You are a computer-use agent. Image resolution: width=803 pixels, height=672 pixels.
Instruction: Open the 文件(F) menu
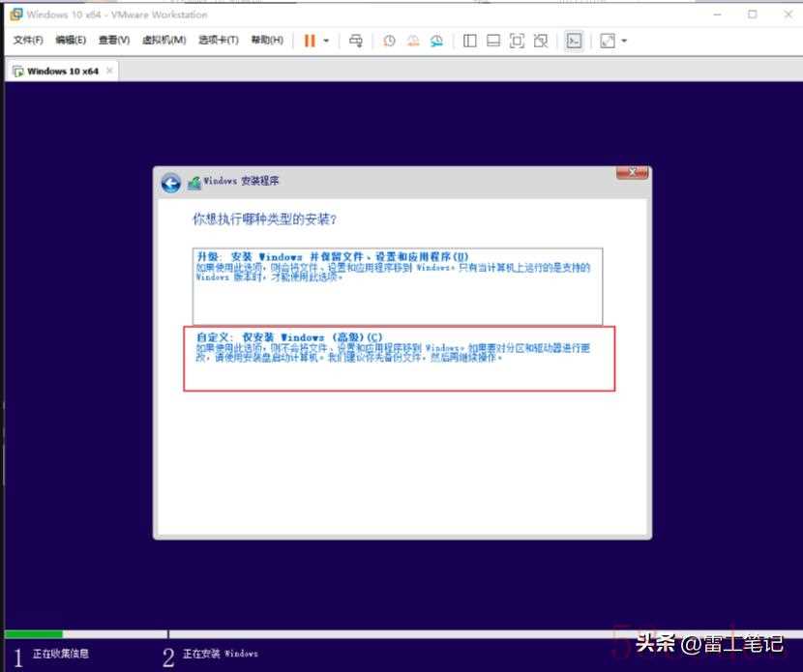(x=28, y=41)
